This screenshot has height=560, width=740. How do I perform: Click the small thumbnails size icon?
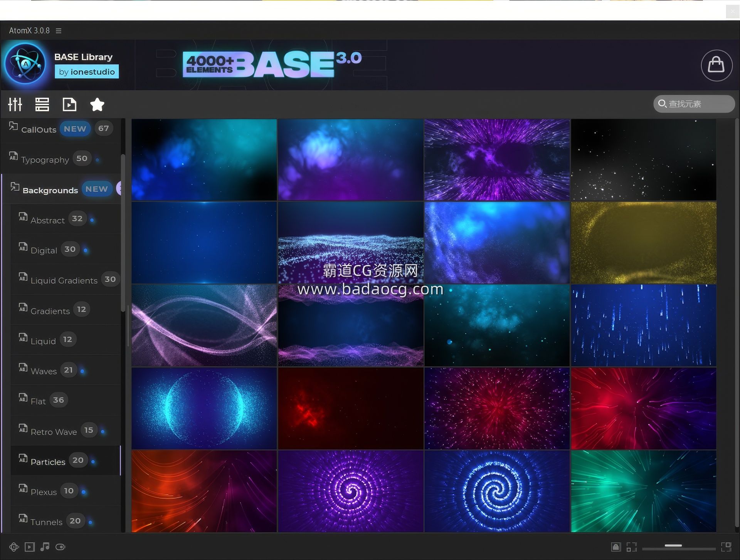pyautogui.click(x=631, y=547)
